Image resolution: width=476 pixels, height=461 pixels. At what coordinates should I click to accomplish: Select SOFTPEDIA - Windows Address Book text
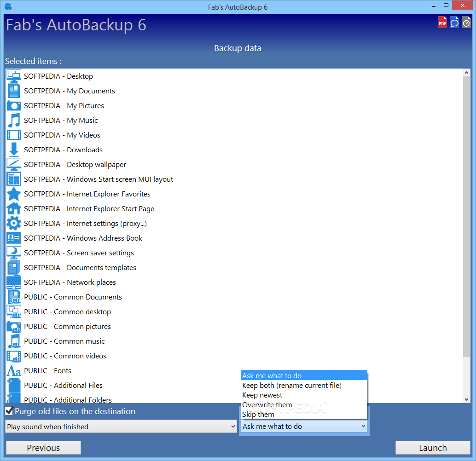(83, 238)
